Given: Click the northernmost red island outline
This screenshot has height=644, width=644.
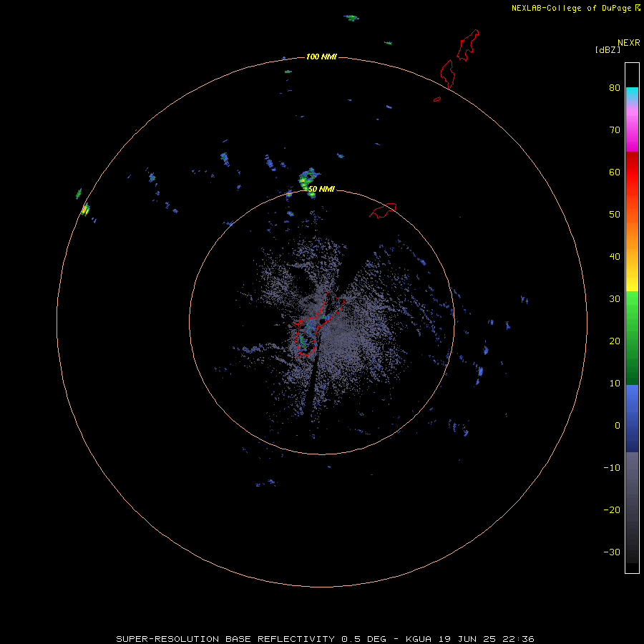Looking at the screenshot, I should (468, 45).
